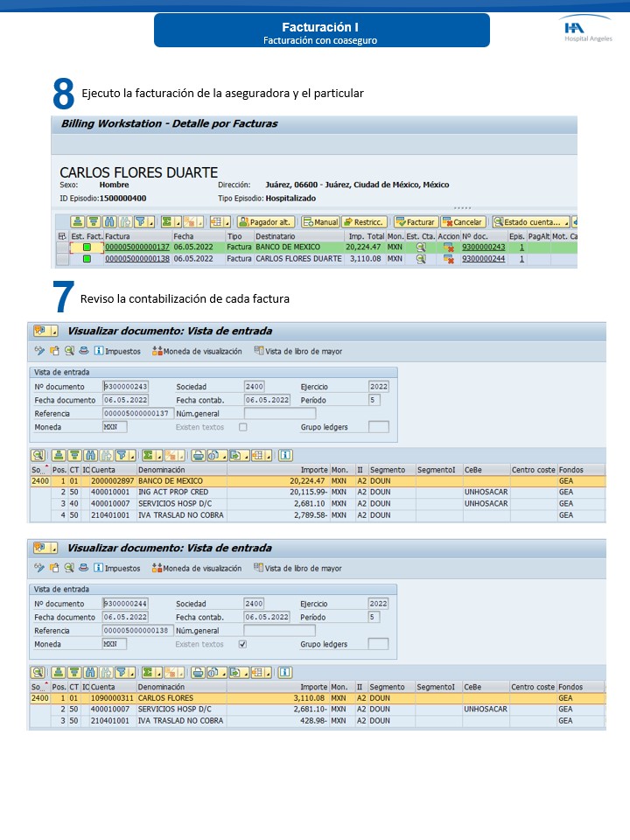Click details magnifier icon in first document grid toolbar
The height and width of the screenshot is (840, 630).
pyautogui.click(x=38, y=455)
